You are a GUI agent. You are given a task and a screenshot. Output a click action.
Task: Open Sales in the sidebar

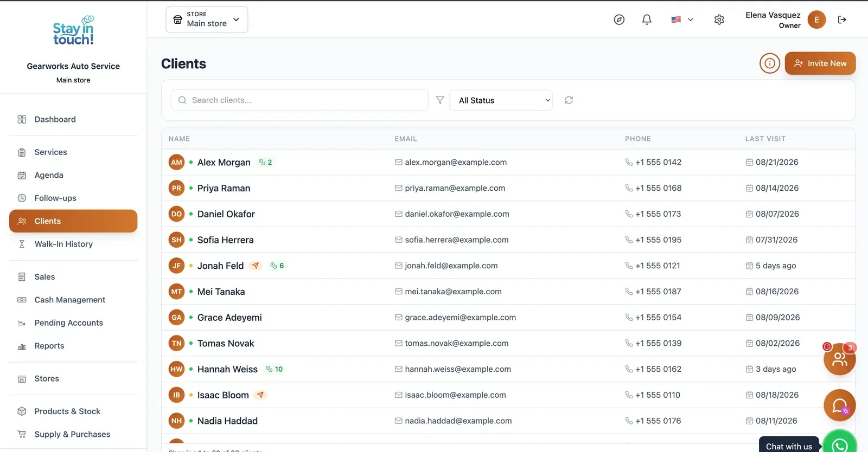tap(73, 277)
